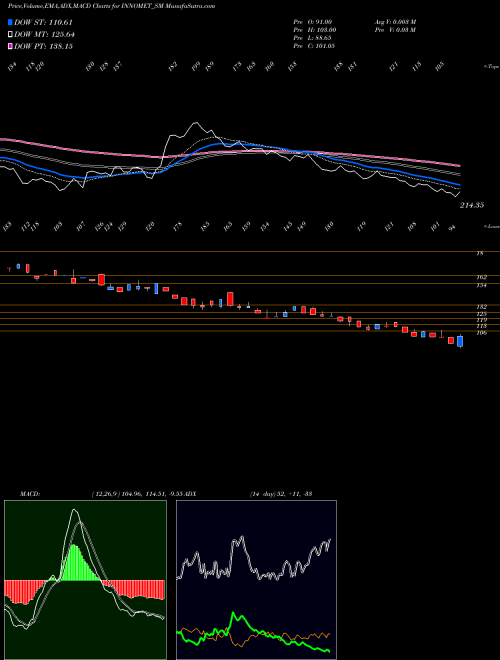
Task: Click the Pre C: 101.05 value
Action: pyautogui.click(x=314, y=46)
